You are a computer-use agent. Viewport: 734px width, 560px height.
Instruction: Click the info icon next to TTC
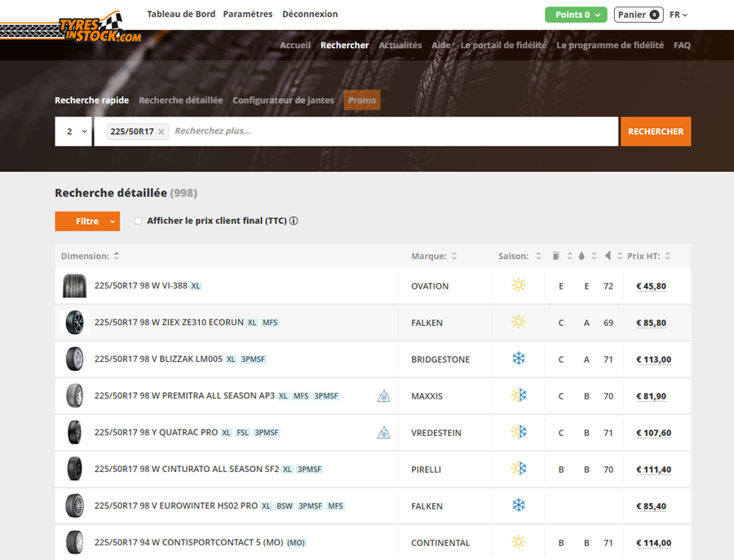[x=294, y=221]
